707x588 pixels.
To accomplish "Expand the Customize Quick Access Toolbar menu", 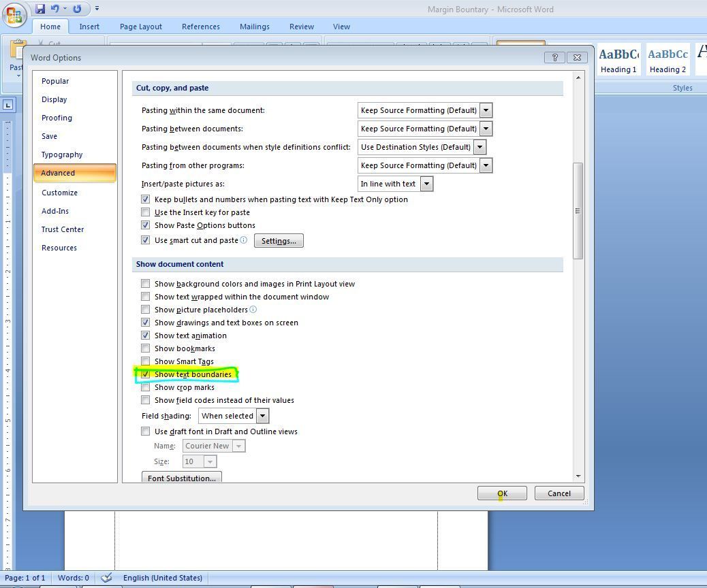I will point(96,7).
